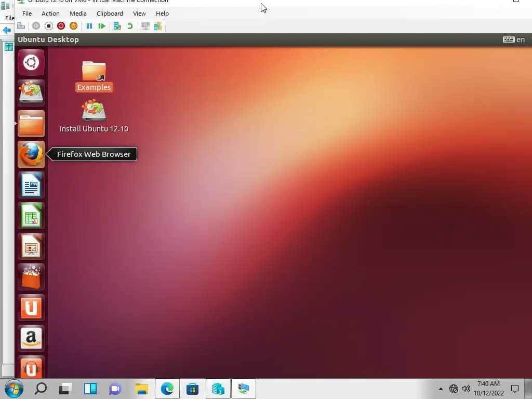Open the clock showing 7:40 AM
This screenshot has width=532, height=399.
pyautogui.click(x=488, y=389)
